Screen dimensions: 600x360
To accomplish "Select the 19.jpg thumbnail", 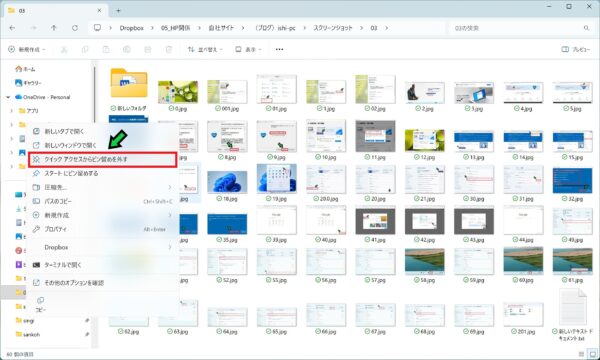I will click(277, 178).
